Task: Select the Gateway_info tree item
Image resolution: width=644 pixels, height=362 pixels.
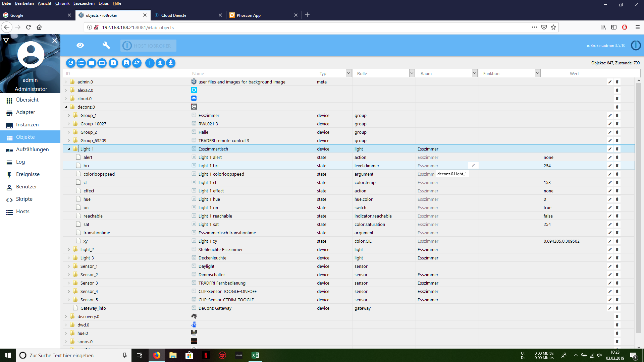Action: click(93, 308)
